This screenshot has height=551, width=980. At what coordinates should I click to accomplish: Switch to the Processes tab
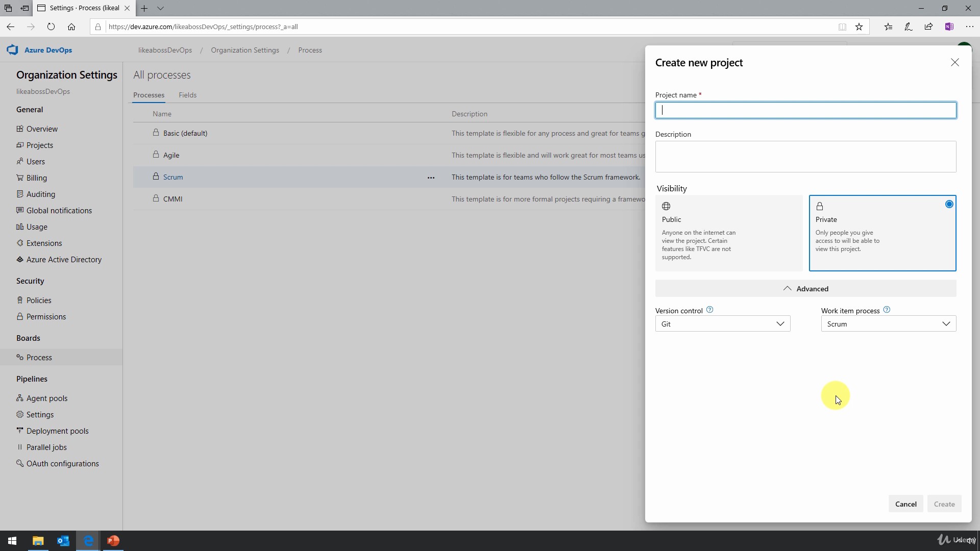click(x=149, y=95)
